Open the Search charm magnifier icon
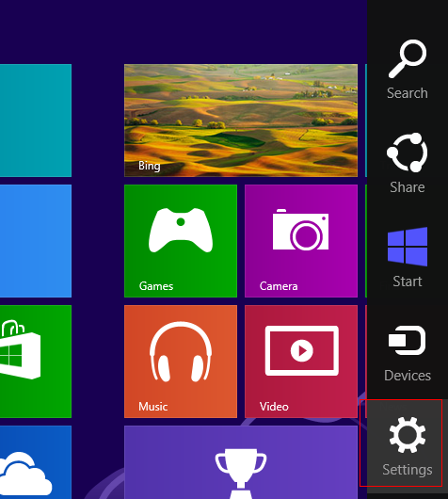 (x=408, y=59)
